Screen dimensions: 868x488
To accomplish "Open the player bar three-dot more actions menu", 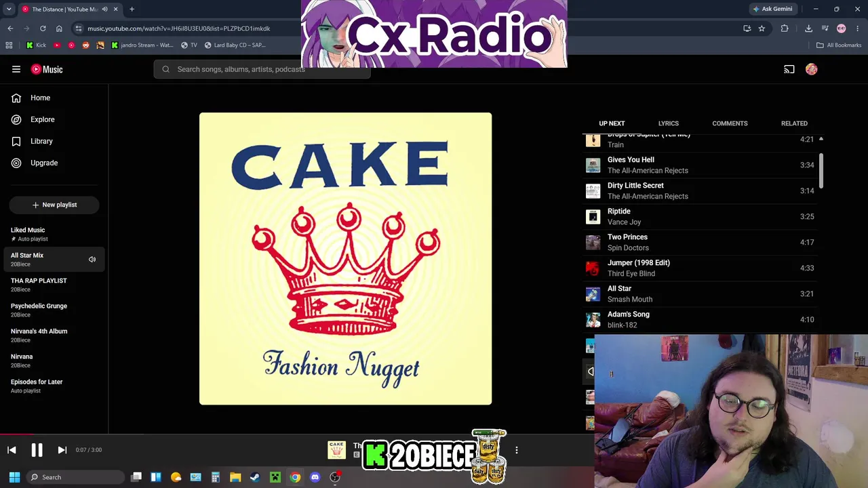I will point(517,450).
